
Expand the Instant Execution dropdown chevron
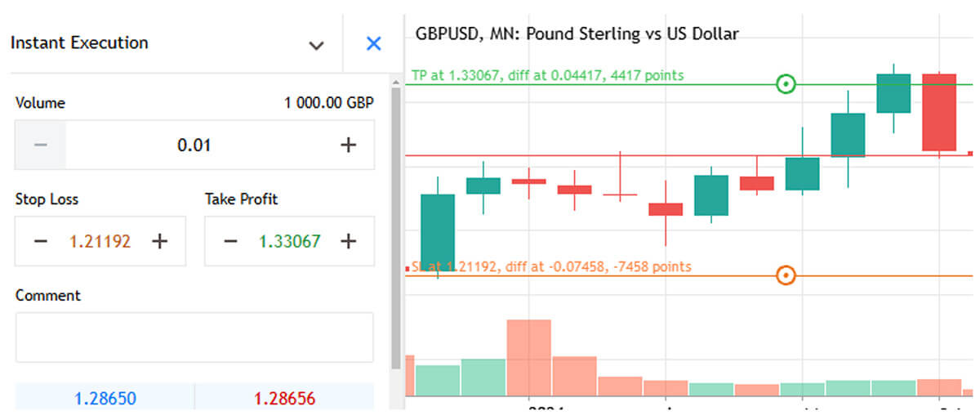tap(316, 45)
